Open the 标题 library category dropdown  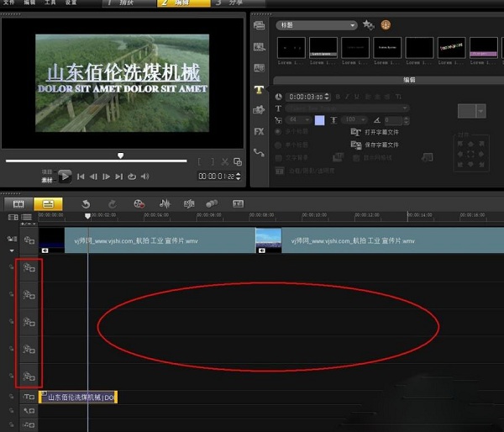317,25
